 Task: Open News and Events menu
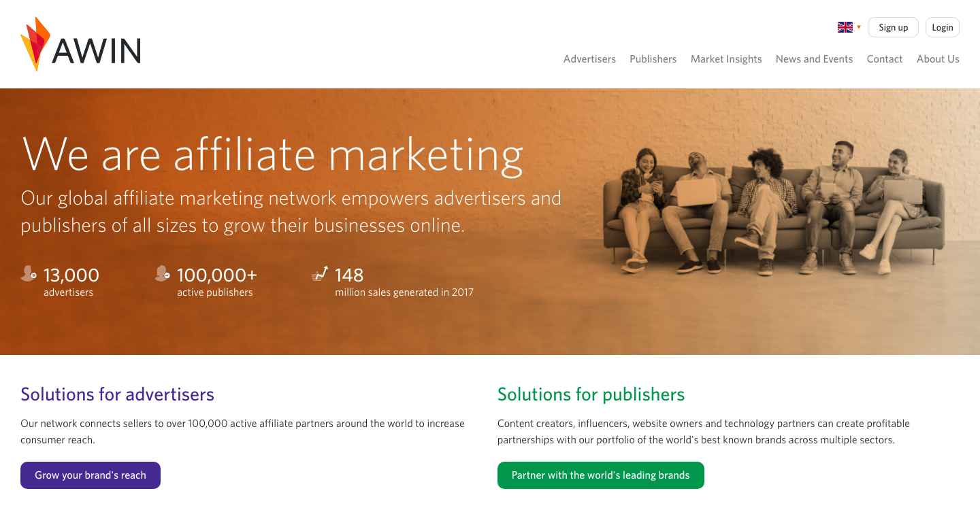(x=814, y=59)
